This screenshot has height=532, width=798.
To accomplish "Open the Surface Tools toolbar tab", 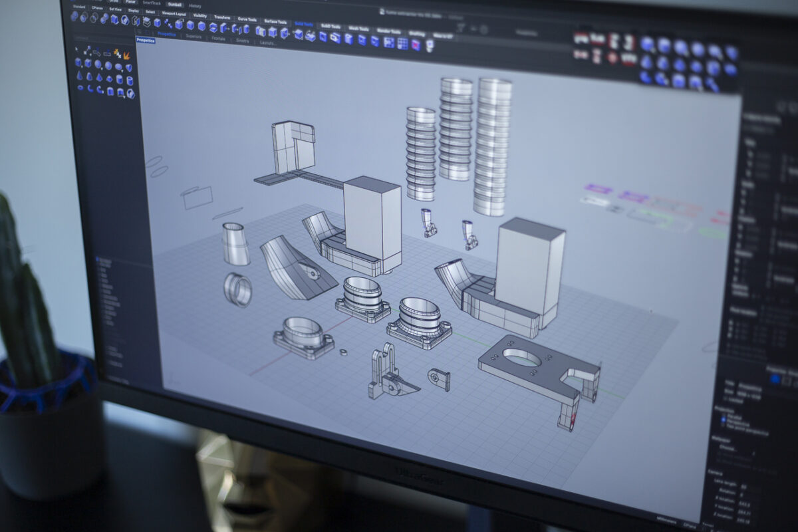I will (x=275, y=22).
